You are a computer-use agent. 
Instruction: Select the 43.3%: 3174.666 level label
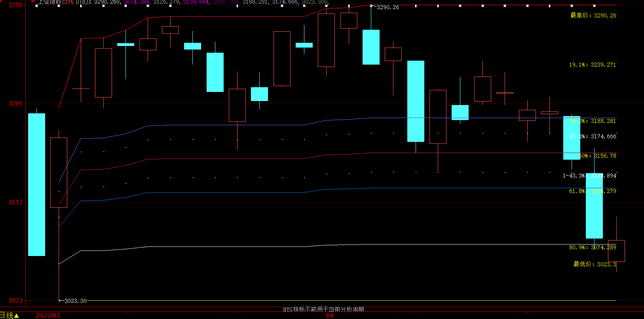[593, 136]
